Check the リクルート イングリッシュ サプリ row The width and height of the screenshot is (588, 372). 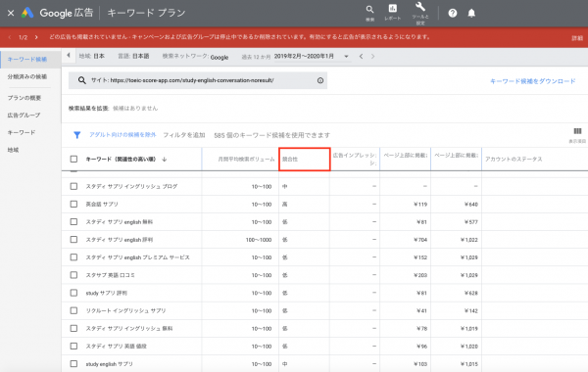coord(73,310)
